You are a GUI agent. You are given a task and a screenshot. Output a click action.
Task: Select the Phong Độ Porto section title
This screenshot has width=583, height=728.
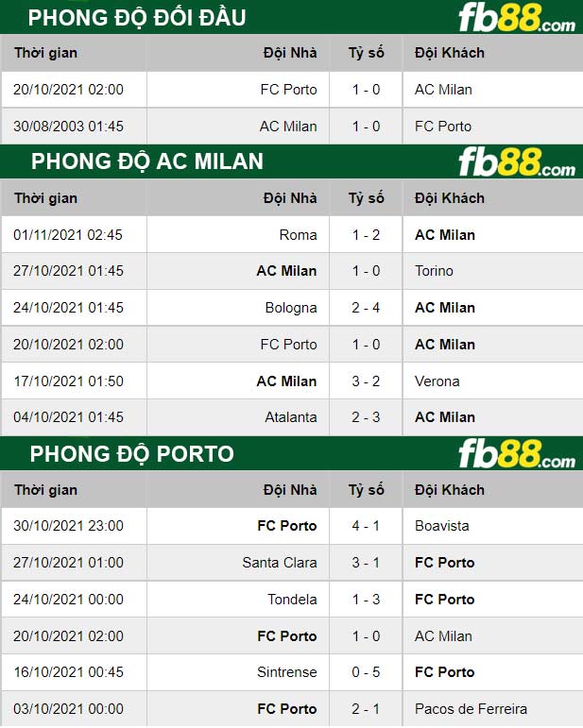132,454
